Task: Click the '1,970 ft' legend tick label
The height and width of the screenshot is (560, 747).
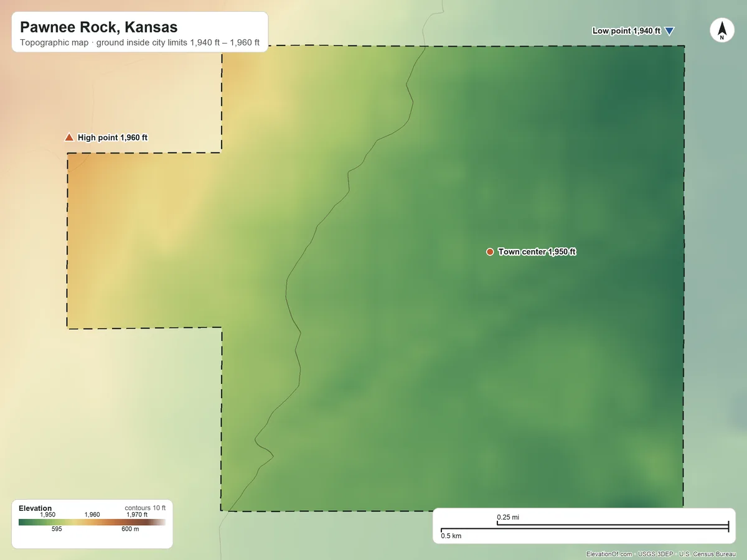Action: coord(137,515)
